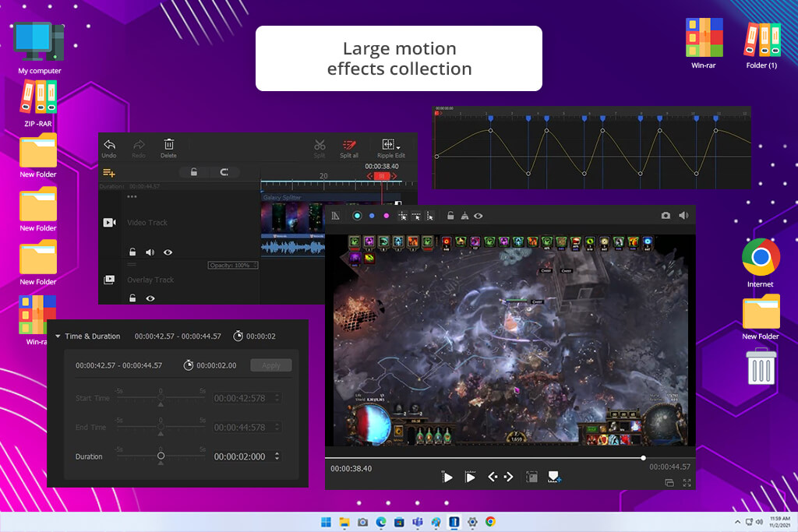Screen dimensions: 798x532
Task: Select the Galaxy Splitter clip thumbnail
Action: point(293,219)
